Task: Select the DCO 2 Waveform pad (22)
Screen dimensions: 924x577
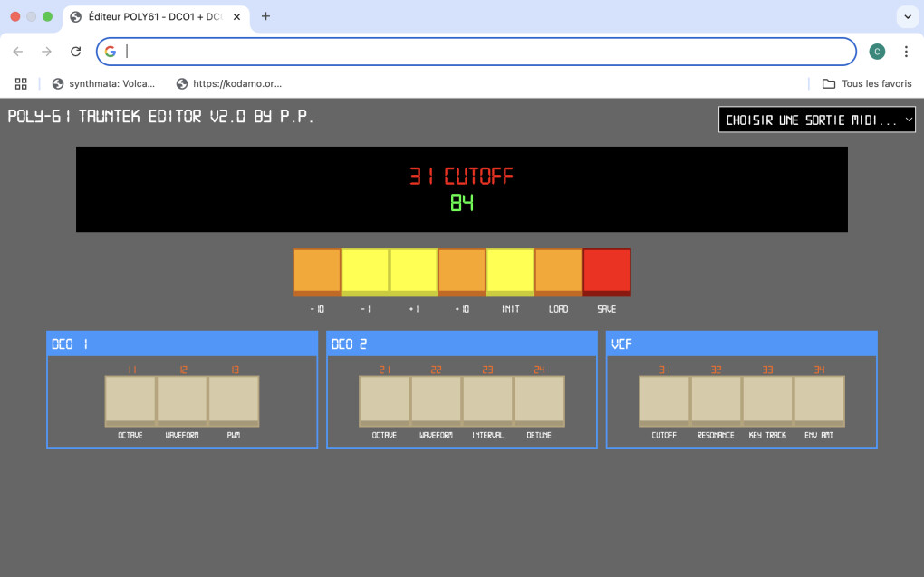Action: click(436, 401)
